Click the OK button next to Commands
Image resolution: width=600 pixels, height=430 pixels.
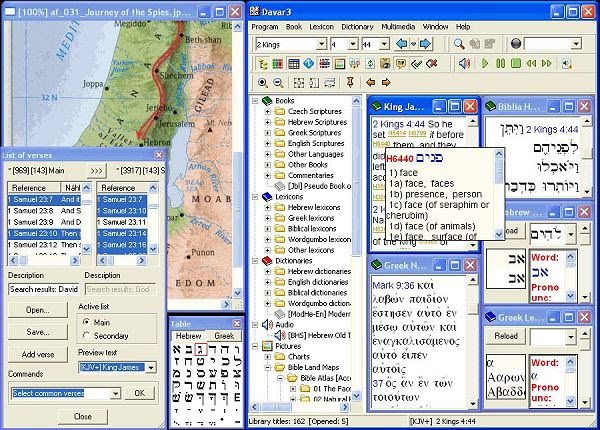140,393
